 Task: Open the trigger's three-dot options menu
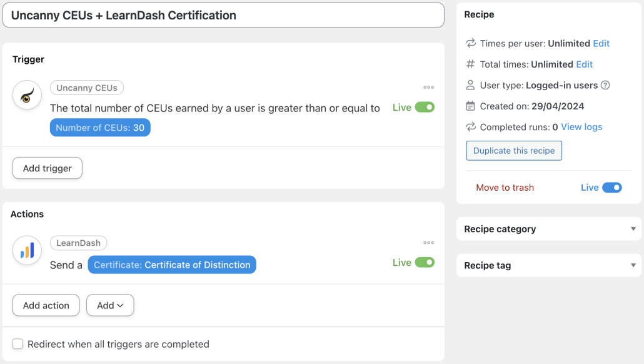pos(429,86)
